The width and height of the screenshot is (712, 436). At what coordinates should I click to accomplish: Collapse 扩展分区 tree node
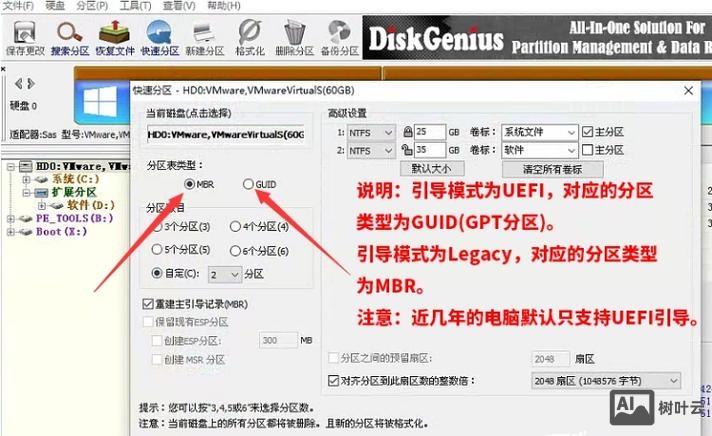(26, 193)
